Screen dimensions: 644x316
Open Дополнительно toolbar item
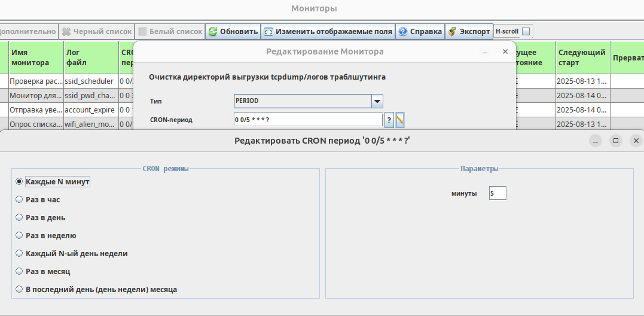pos(28,32)
